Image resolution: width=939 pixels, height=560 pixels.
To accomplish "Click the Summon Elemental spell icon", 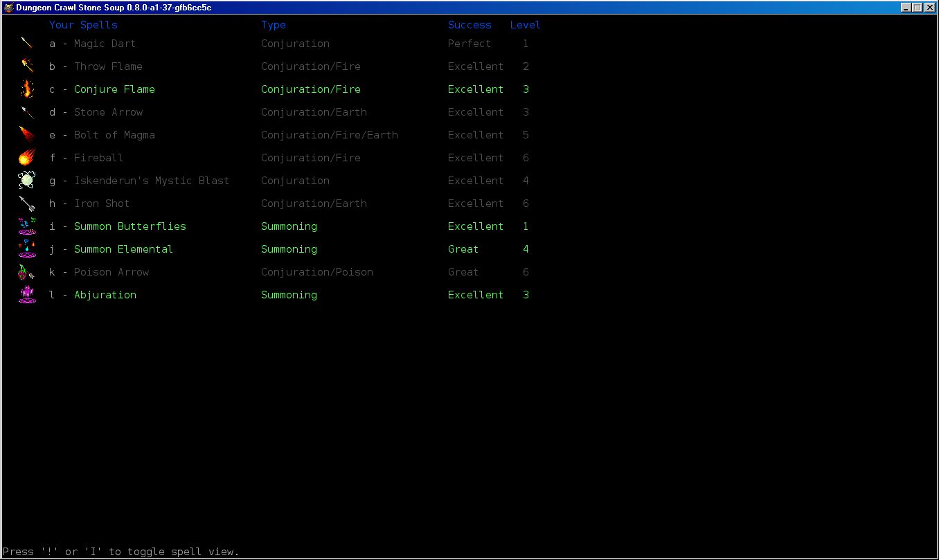I will point(27,249).
